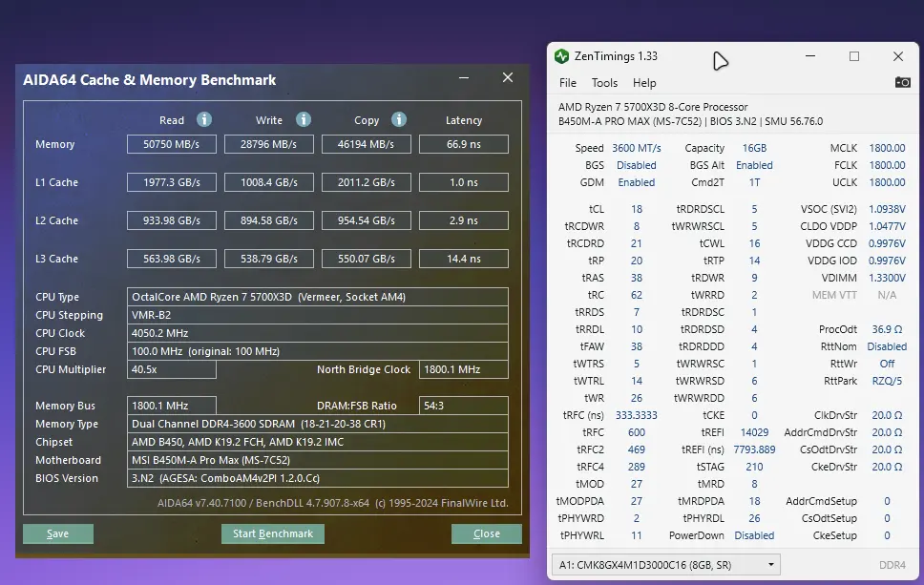Viewport: 924px width, 585px height.
Task: Click Capacity value 16GB in ZenTimings
Action: (754, 148)
